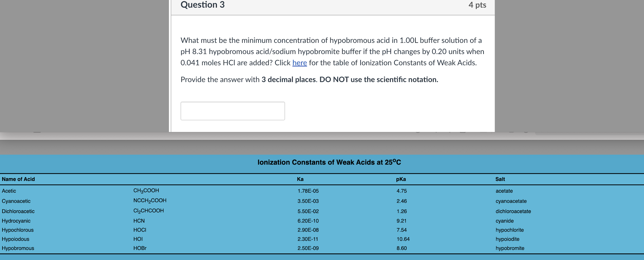
Task: Click the HOBr formula cell
Action: point(140,248)
